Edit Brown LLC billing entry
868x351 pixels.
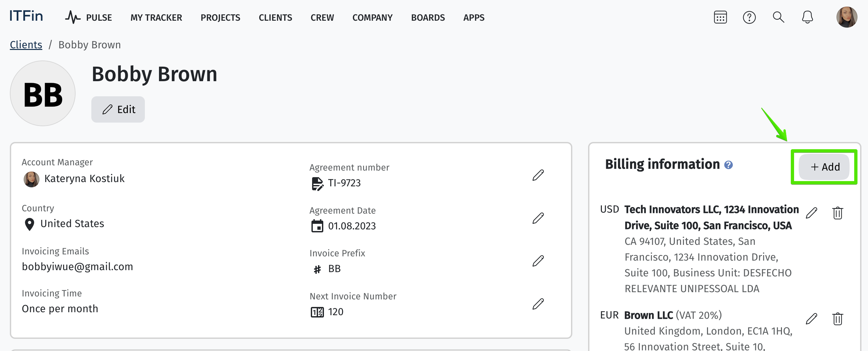pos(811,318)
